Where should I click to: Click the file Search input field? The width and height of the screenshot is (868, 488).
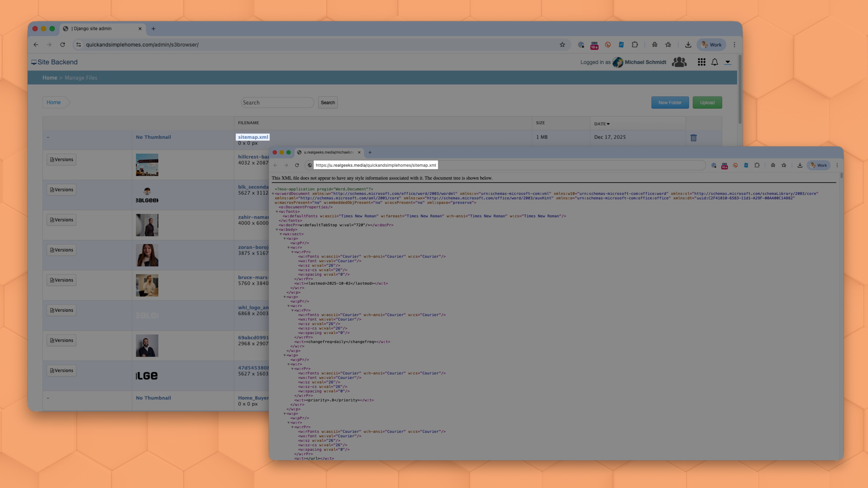(277, 103)
